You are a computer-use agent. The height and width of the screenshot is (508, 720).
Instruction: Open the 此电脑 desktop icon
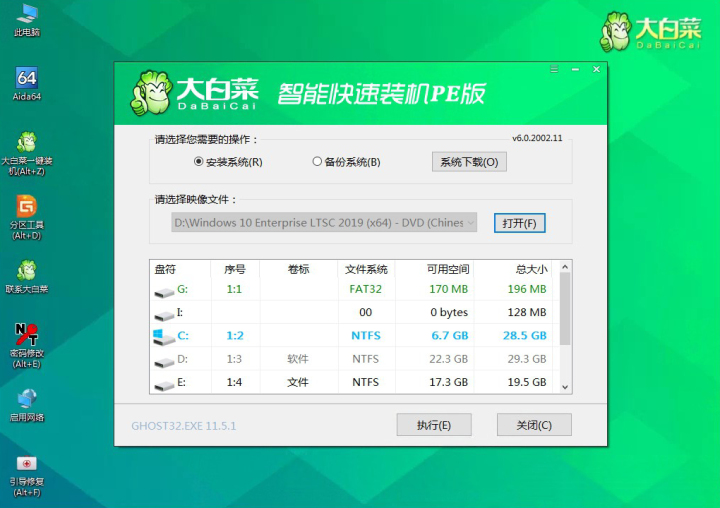point(27,19)
